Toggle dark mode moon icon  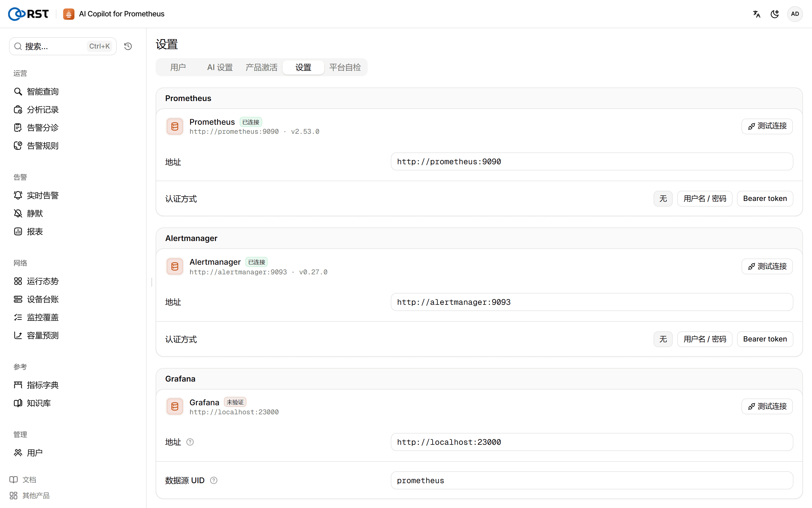[x=775, y=14]
